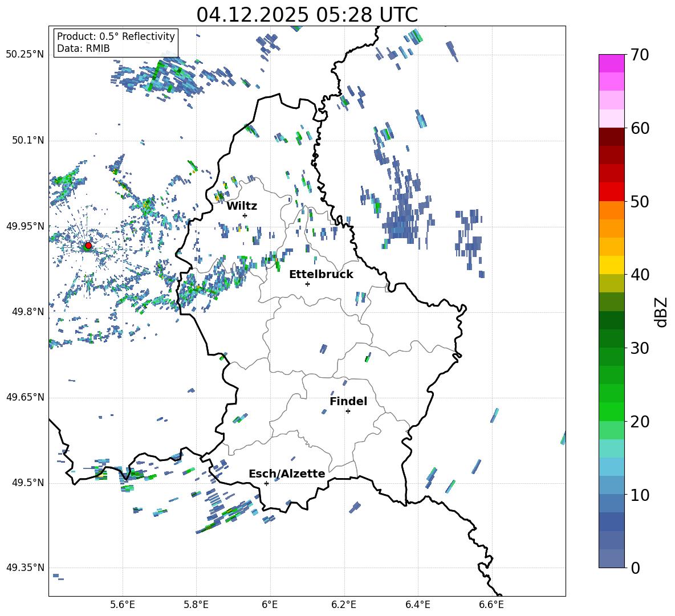Click the Esch/Alzette station cross marker
Viewport: 675px width, 616px height.
(x=266, y=483)
